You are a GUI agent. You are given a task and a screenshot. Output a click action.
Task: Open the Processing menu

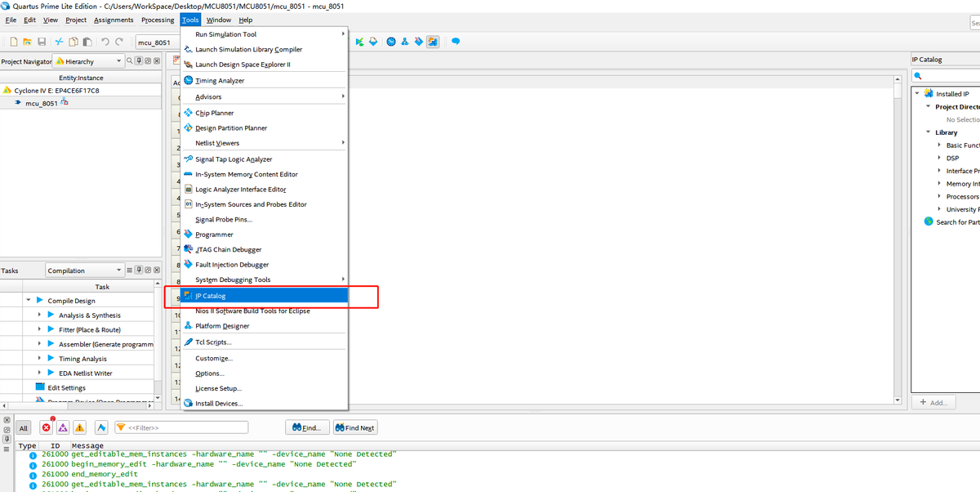click(158, 20)
